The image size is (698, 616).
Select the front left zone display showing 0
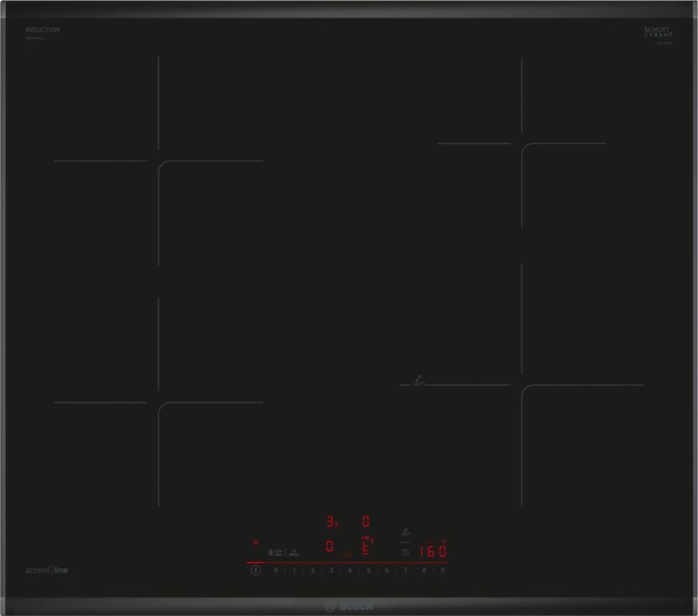point(329,546)
